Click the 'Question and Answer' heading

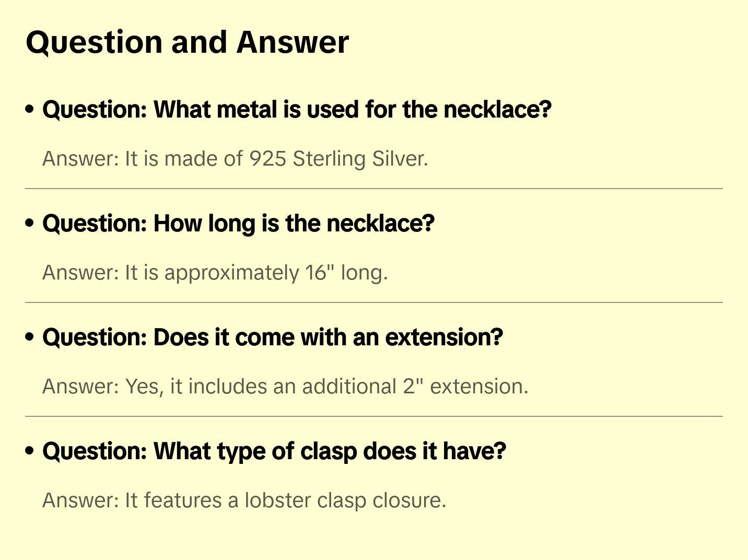(187, 42)
